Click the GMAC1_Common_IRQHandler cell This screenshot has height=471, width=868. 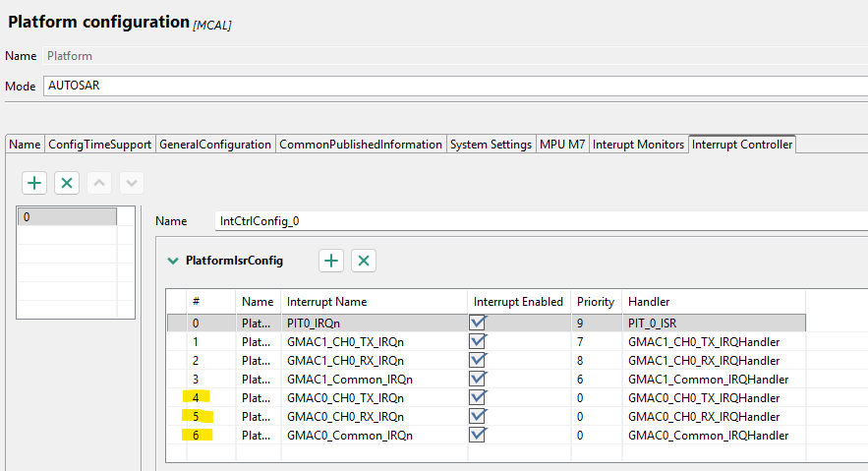(x=714, y=380)
